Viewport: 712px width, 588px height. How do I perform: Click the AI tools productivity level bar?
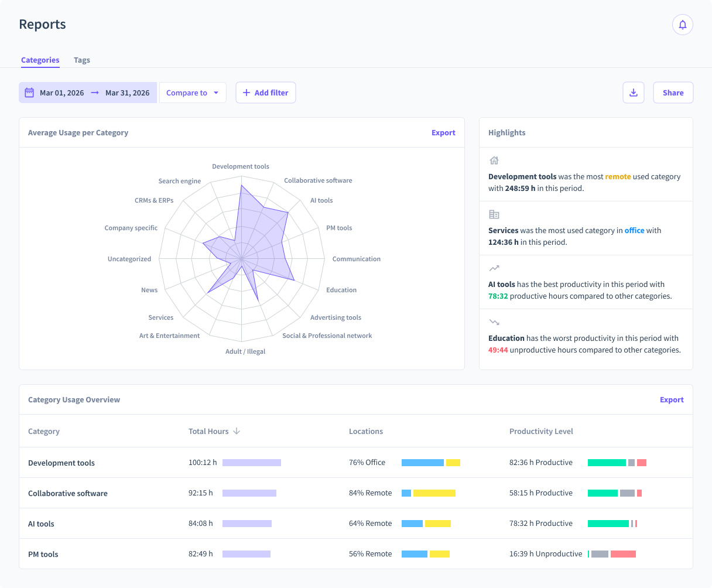(x=612, y=524)
